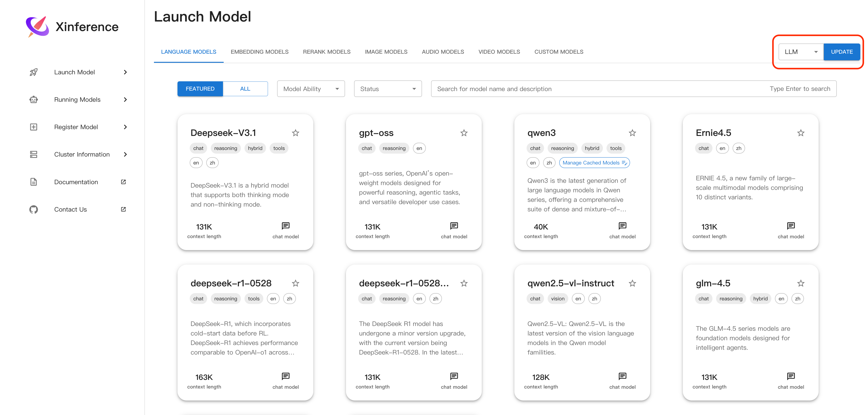Image resolution: width=868 pixels, height=415 pixels.
Task: Star the Ernie4.5 model
Action: point(801,133)
